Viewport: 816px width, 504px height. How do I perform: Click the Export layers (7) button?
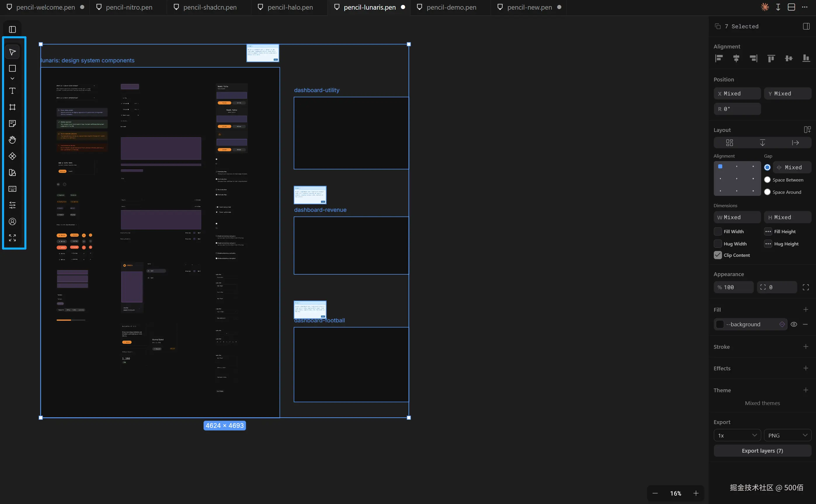click(x=762, y=451)
